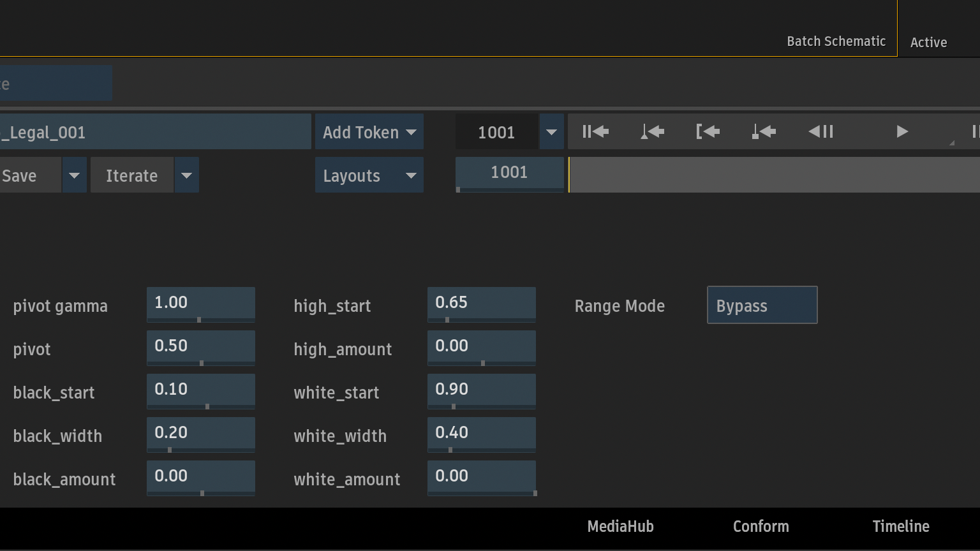Open dropdown arrow beside frame 1001
Screen dimensions: 980x551
tap(552, 131)
